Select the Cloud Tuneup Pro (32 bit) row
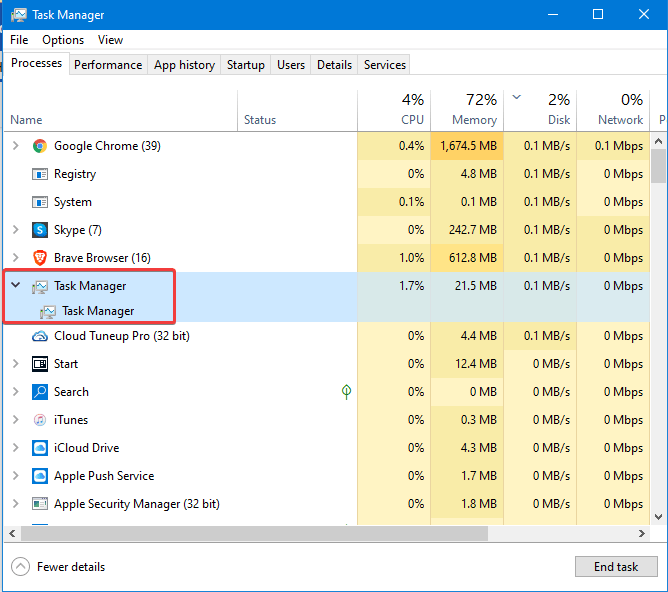Screen dimensions: 668x592 coord(327,336)
